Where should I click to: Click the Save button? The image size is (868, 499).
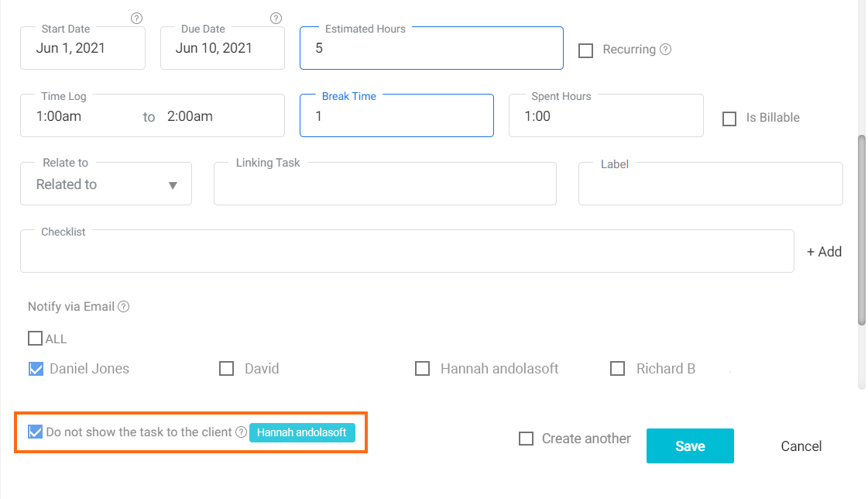point(690,446)
